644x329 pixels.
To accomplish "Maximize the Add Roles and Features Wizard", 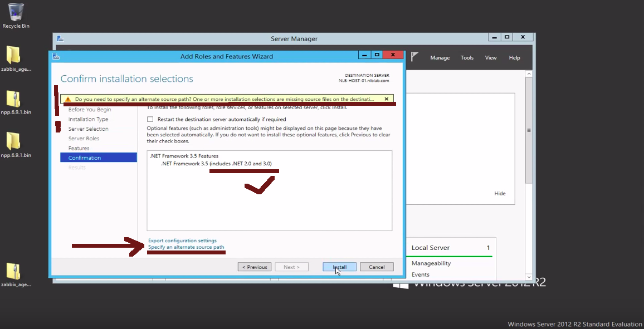I will pyautogui.click(x=377, y=55).
